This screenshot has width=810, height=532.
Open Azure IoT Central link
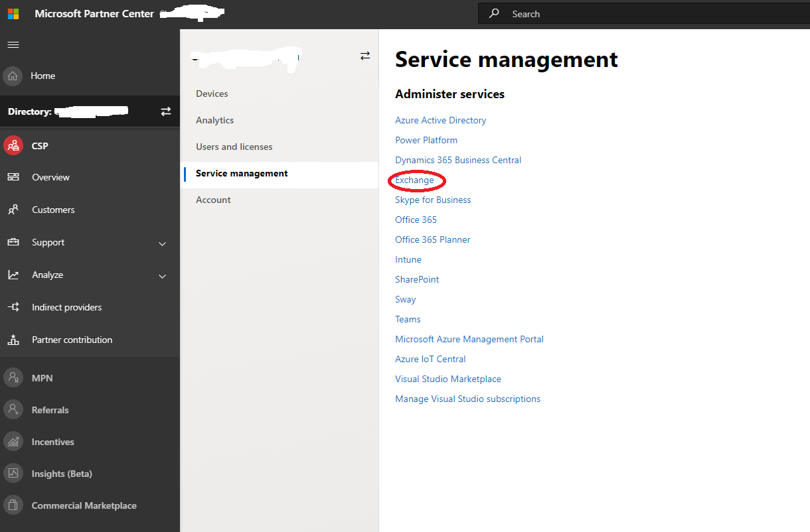(x=430, y=359)
